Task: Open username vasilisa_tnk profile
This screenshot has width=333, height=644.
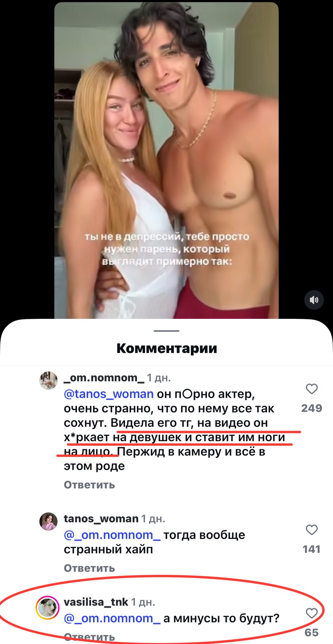Action: [x=96, y=602]
